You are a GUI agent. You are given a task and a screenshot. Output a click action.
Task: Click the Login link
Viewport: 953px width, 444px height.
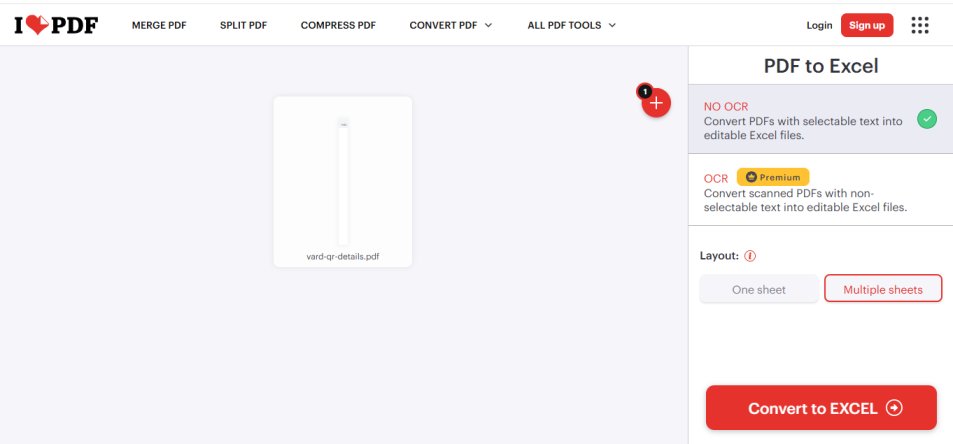click(819, 26)
